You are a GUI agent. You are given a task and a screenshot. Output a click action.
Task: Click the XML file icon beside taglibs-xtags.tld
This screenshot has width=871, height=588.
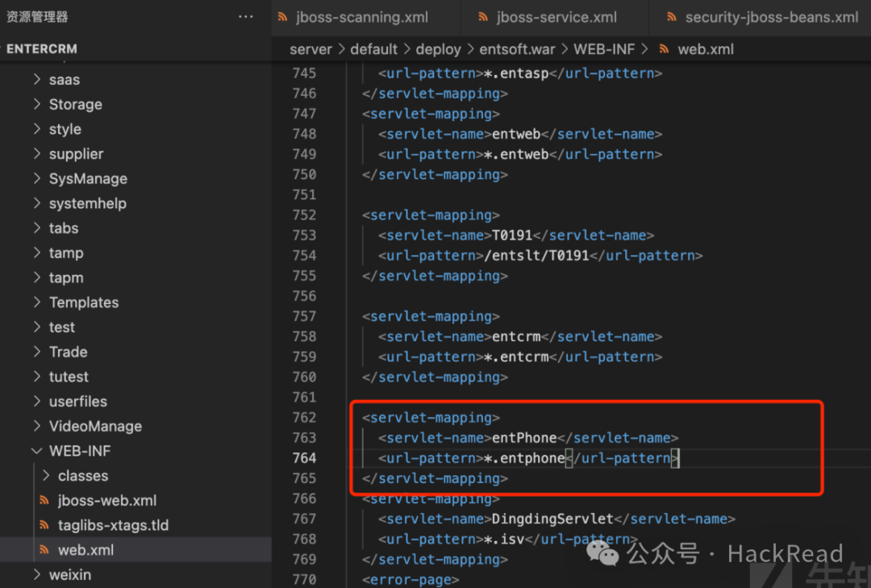click(44, 525)
